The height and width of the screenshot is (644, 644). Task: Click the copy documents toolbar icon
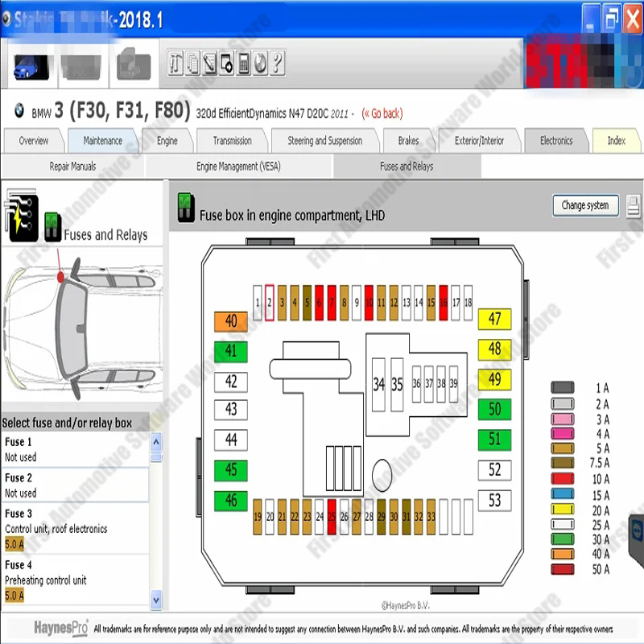(x=192, y=63)
